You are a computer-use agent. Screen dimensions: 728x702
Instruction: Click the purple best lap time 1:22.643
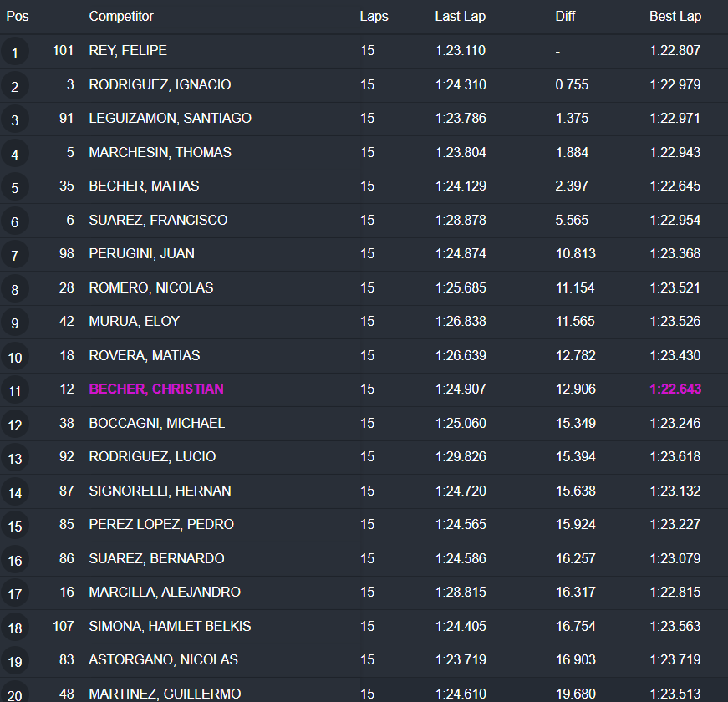point(675,389)
